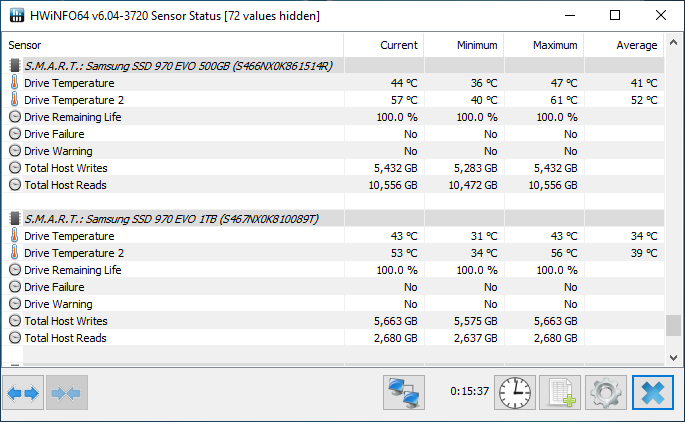Click minimum value 10,472 GB

pyautogui.click(x=473, y=185)
